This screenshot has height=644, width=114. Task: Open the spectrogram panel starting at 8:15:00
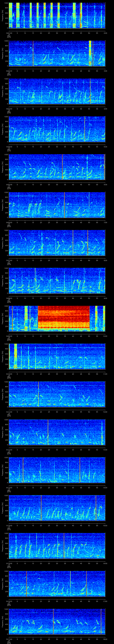(x=57, y=546)
